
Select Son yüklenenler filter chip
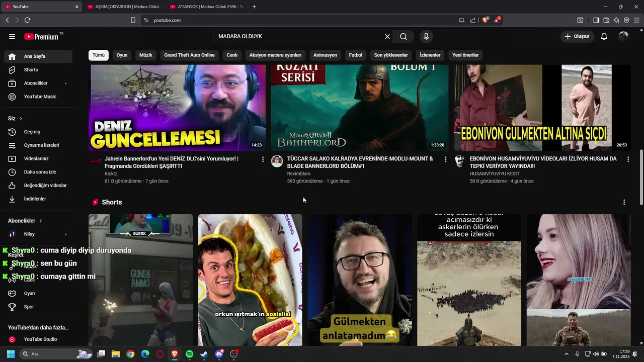point(391,55)
